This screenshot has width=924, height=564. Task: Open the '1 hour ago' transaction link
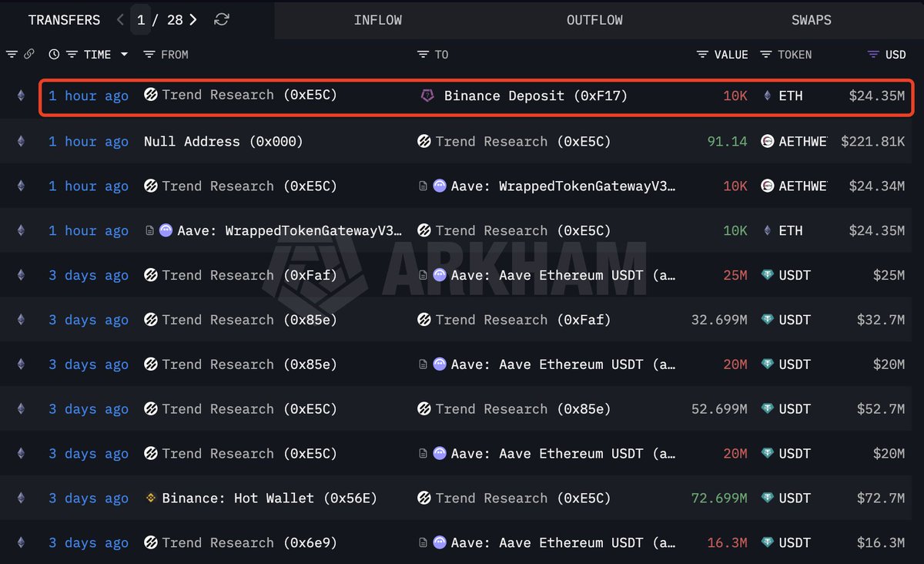coord(89,96)
